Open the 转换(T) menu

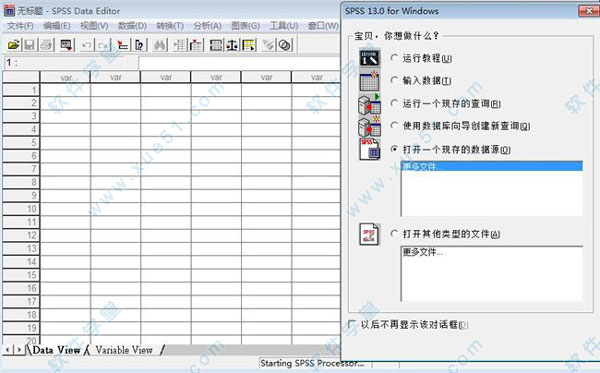tap(170, 26)
